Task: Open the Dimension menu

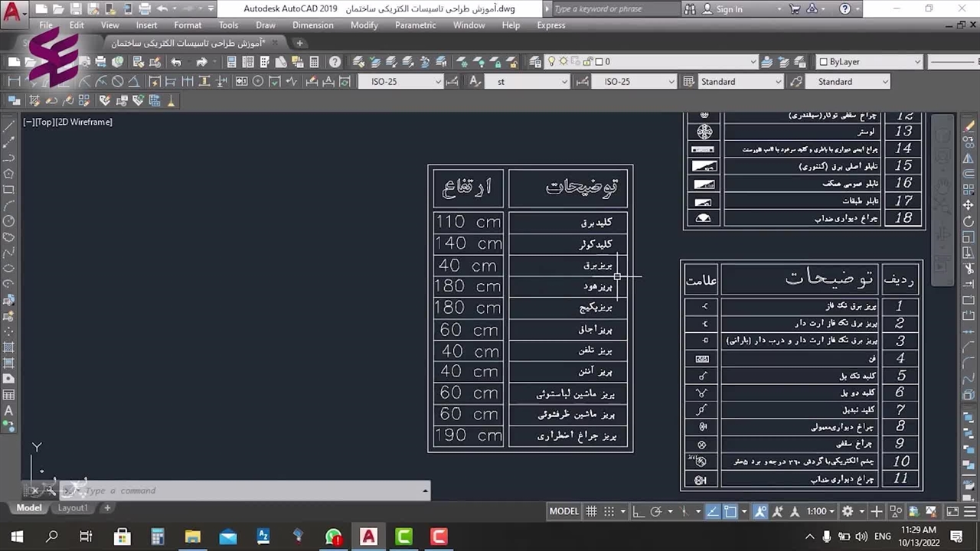Action: [312, 25]
